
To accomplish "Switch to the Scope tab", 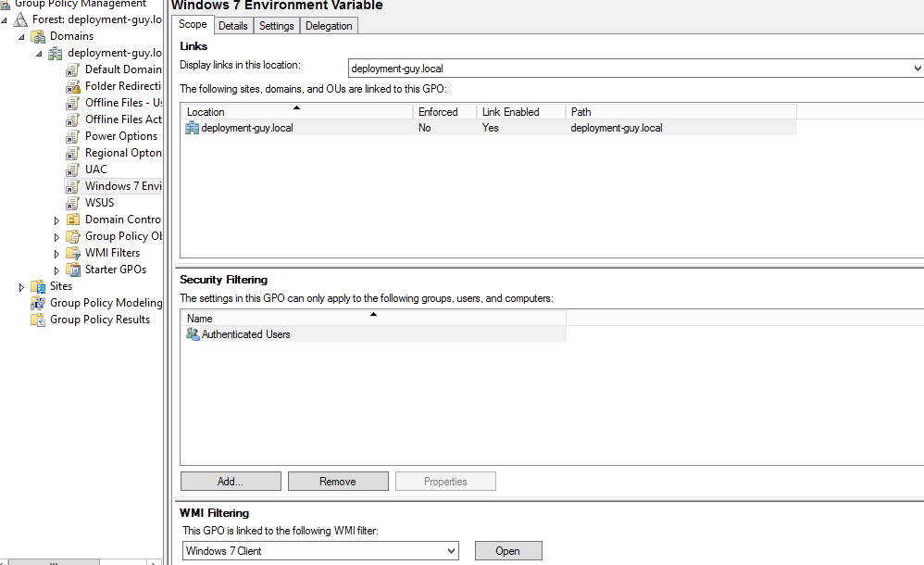I will [193, 24].
